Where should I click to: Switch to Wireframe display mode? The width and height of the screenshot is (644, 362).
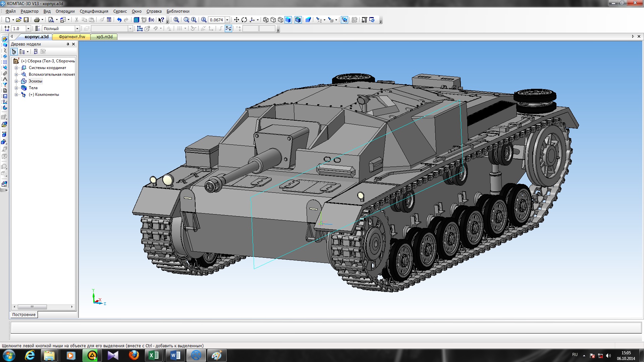[x=266, y=20]
